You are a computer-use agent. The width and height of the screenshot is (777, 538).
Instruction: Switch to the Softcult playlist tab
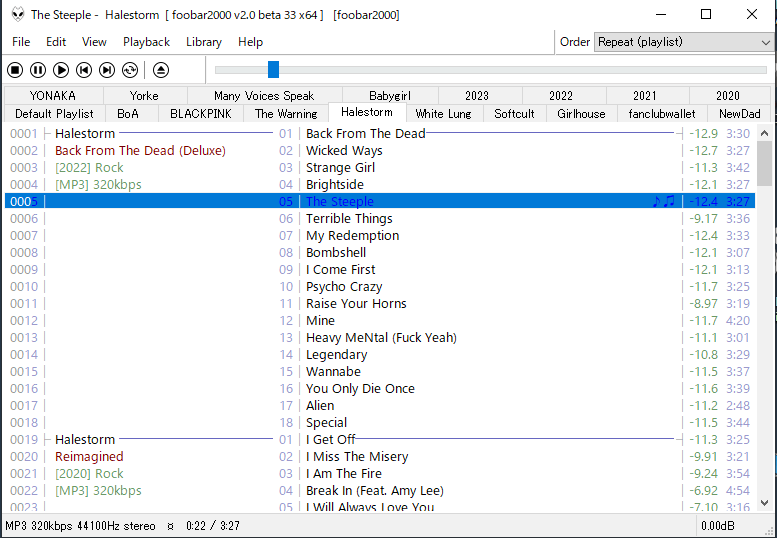[x=514, y=114]
